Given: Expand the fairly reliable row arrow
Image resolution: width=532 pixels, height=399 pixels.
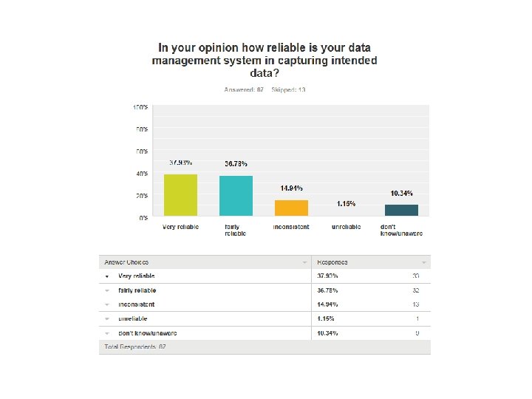Looking at the screenshot, I should tap(107, 290).
